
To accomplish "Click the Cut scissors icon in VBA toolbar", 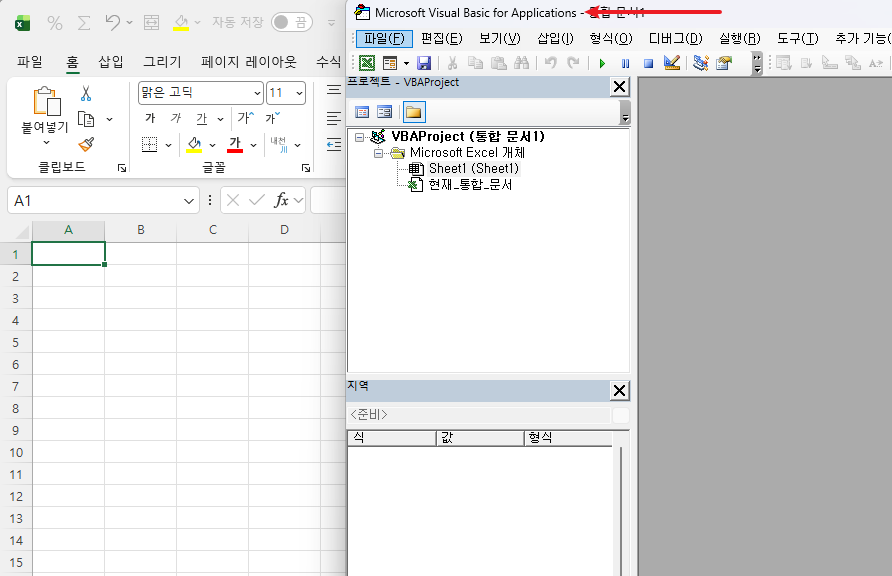I will pyautogui.click(x=453, y=63).
